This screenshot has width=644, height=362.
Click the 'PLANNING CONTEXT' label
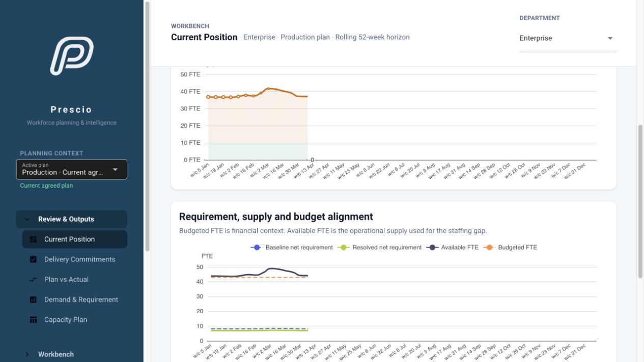tap(51, 153)
